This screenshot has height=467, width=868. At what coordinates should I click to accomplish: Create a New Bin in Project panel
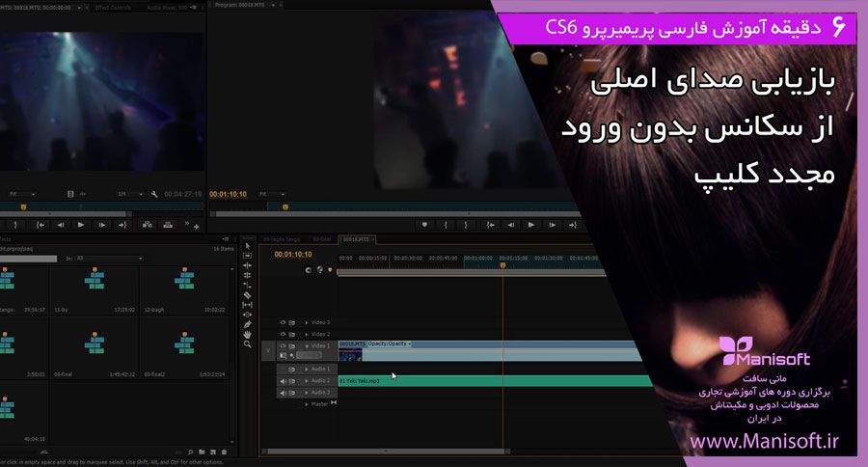(x=203, y=452)
